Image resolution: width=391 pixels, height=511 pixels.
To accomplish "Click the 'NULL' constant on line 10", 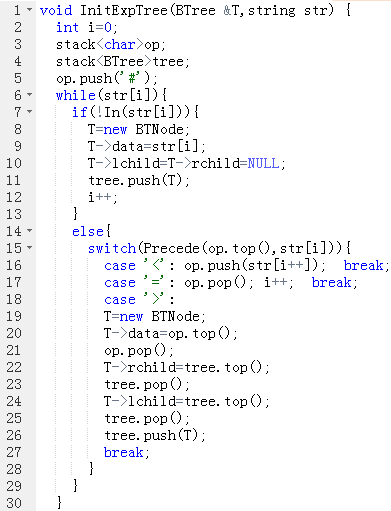I will pyautogui.click(x=264, y=163).
